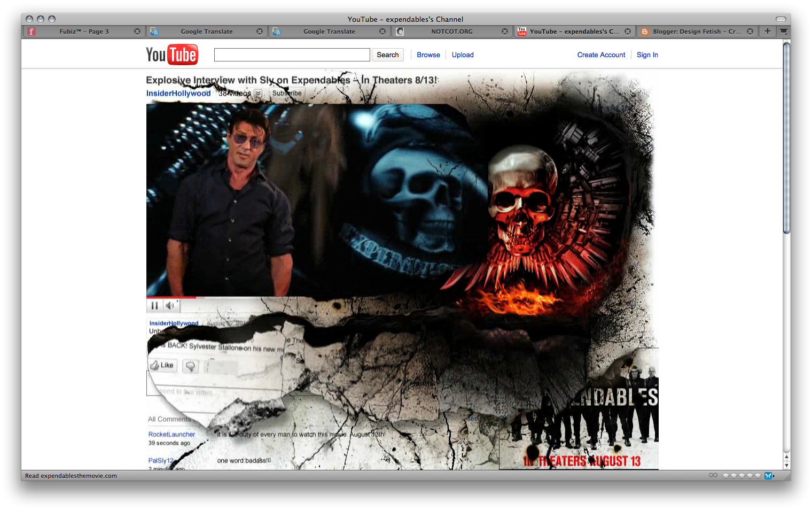Image resolution: width=812 pixels, height=510 pixels.
Task: Click the '39 seconds ago' timestamp
Action: tap(169, 443)
